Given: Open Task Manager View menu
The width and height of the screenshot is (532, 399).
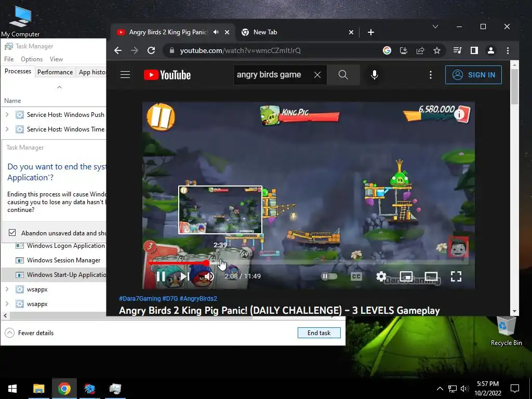Looking at the screenshot, I should (x=56, y=59).
